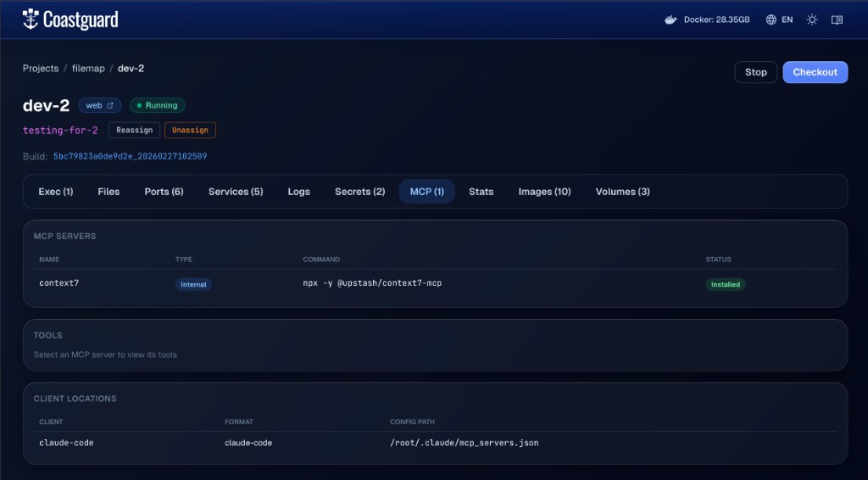Click the /root/.claude/mcp_servers.json config path
Screen dimensions: 868x480
pos(464,443)
